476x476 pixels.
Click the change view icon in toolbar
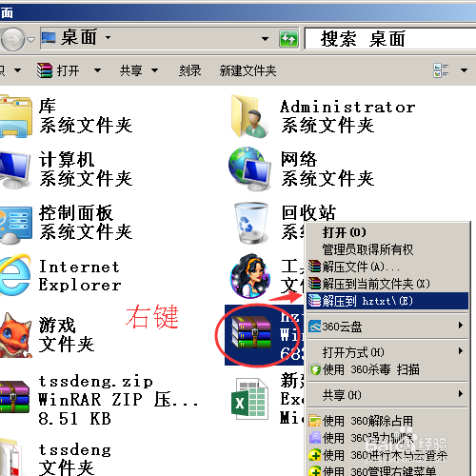pyautogui.click(x=441, y=70)
